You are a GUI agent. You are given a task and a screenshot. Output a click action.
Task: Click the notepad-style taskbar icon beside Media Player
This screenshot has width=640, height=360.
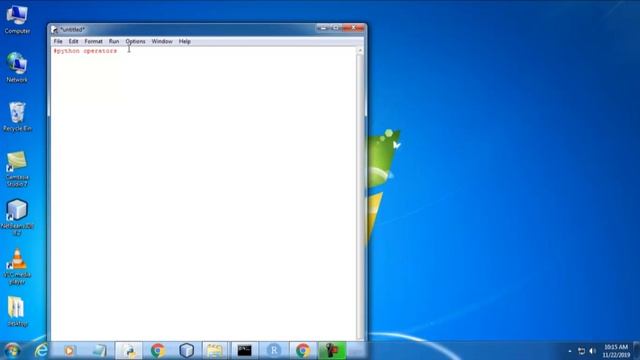[99, 350]
